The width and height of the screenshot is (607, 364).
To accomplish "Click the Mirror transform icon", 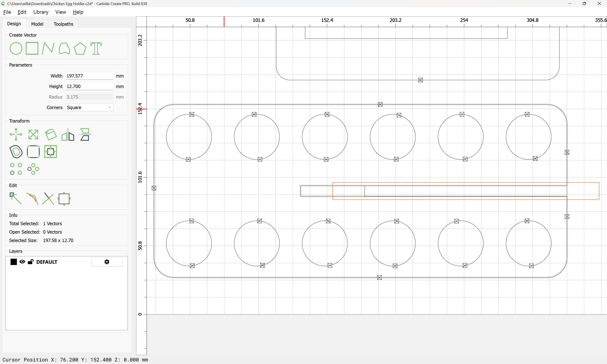I will tap(68, 134).
